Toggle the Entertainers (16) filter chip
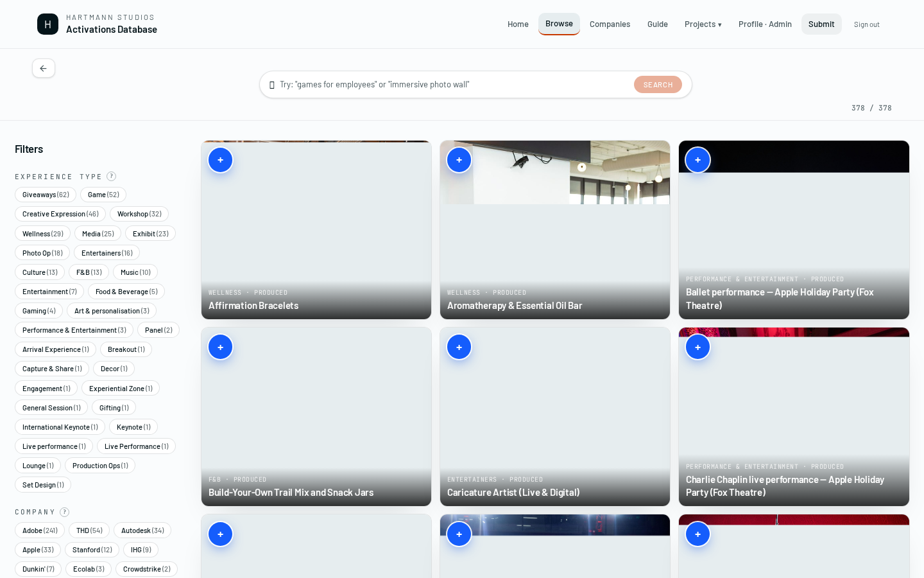 click(x=107, y=253)
